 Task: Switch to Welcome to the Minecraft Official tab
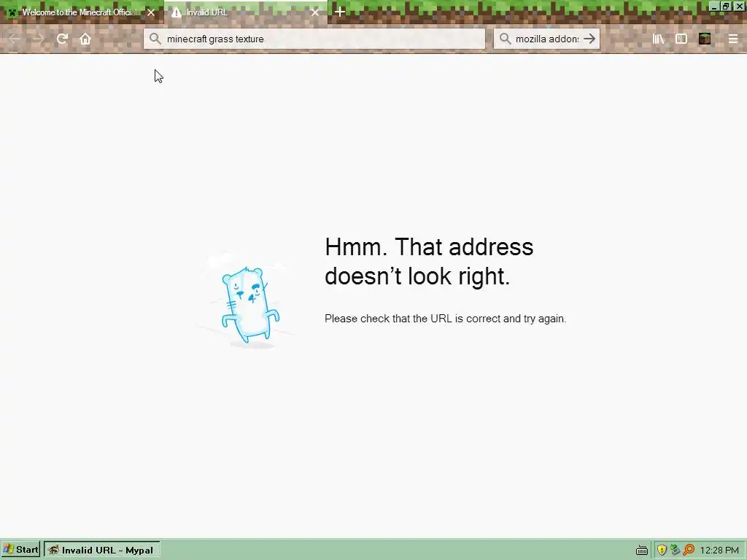coord(81,12)
